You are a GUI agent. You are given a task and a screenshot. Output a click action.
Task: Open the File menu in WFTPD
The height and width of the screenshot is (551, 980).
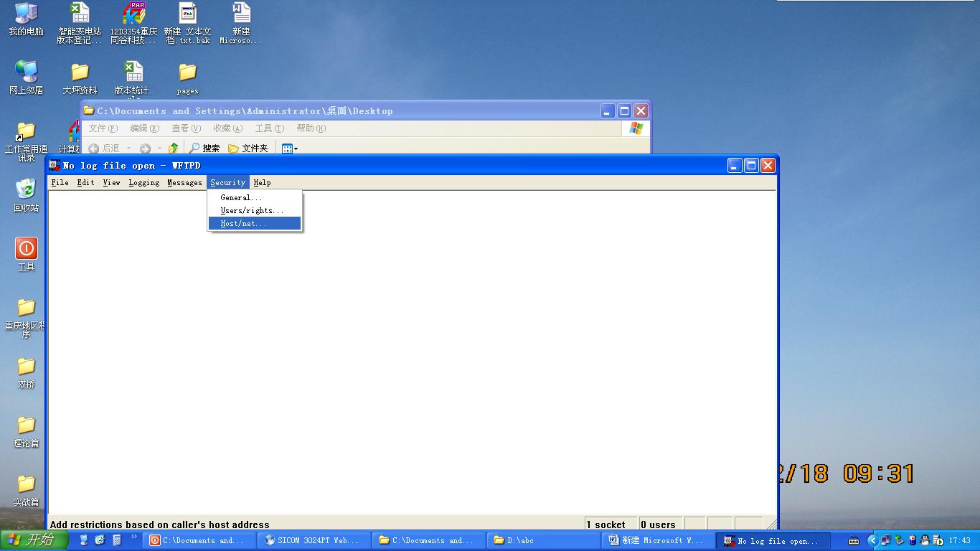pyautogui.click(x=60, y=183)
